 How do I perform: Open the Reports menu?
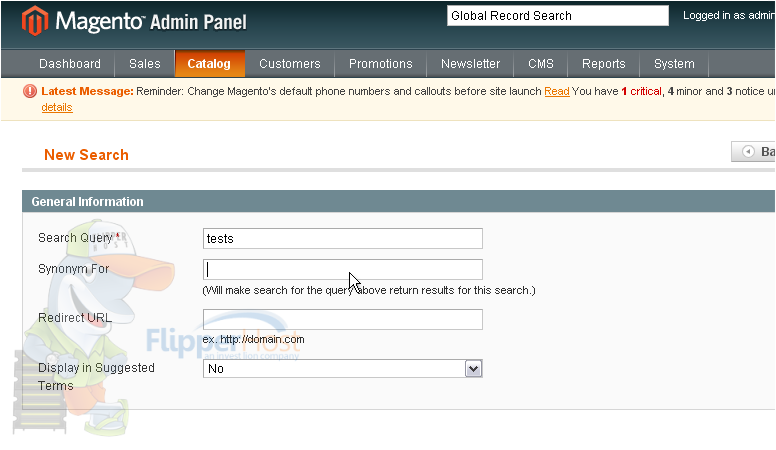(604, 64)
